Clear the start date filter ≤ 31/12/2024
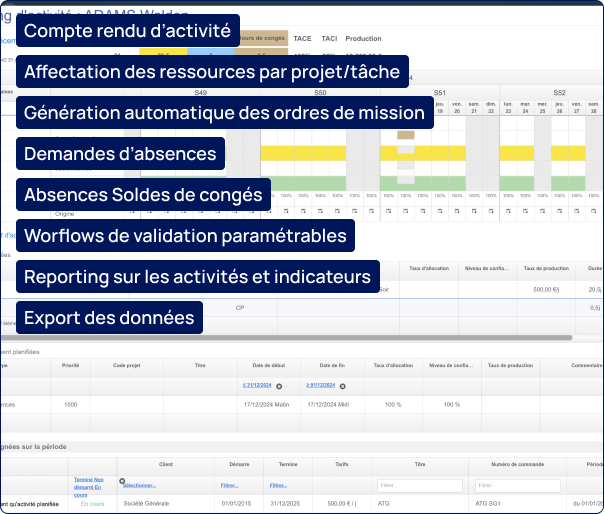Screen dimensions: 604x514 tap(279, 385)
